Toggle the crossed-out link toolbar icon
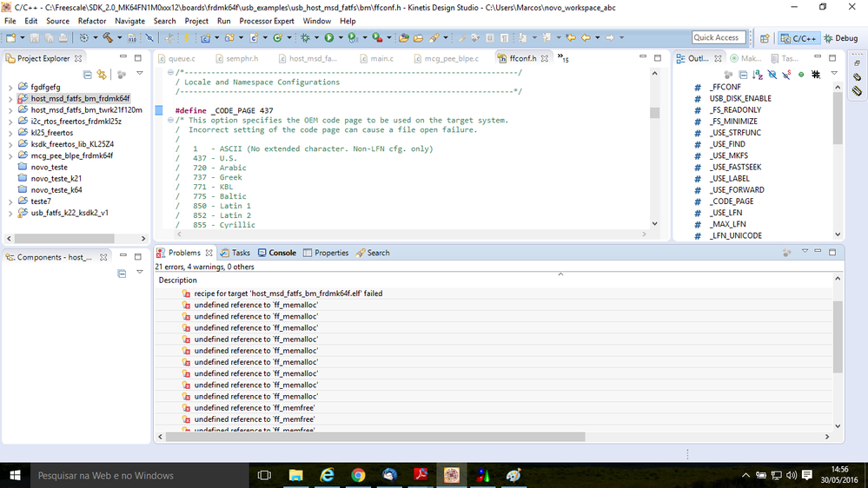Image resolution: width=868 pixels, height=488 pixels. pos(149,37)
